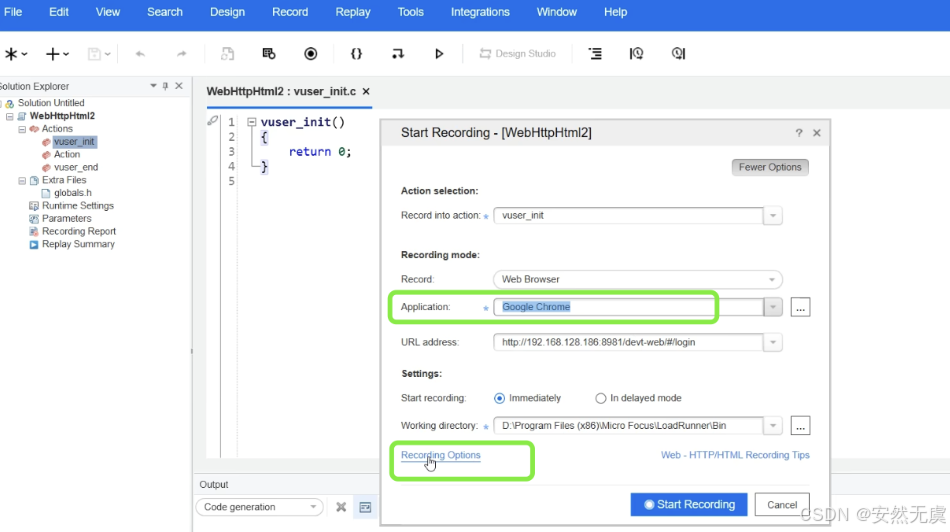Select the In delayed mode radio button

[600, 398]
